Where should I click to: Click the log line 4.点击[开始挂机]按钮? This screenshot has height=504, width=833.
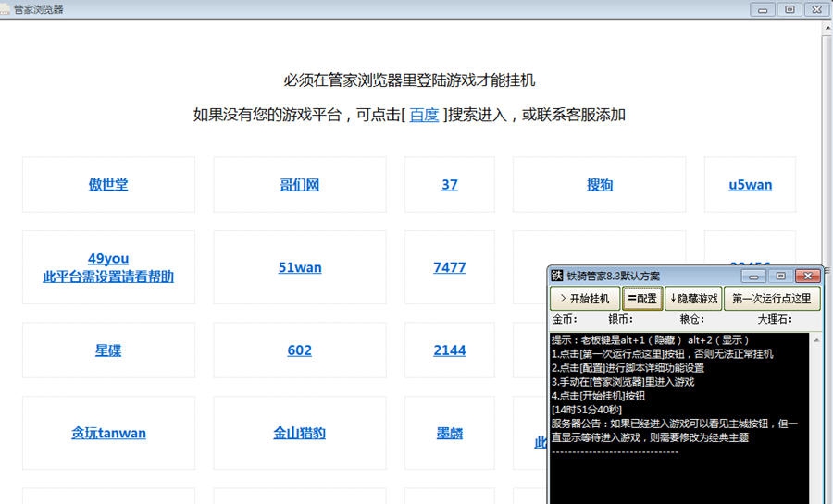598,396
